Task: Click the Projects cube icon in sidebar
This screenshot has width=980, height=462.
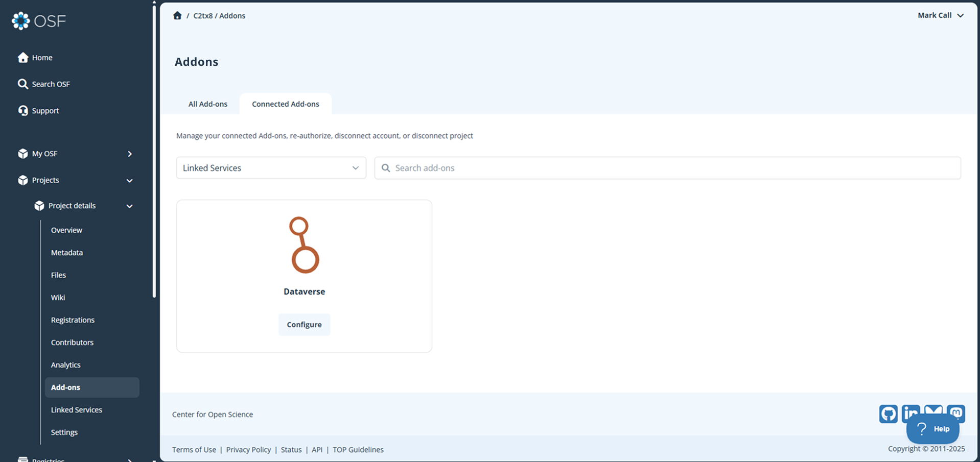Action: pos(23,180)
